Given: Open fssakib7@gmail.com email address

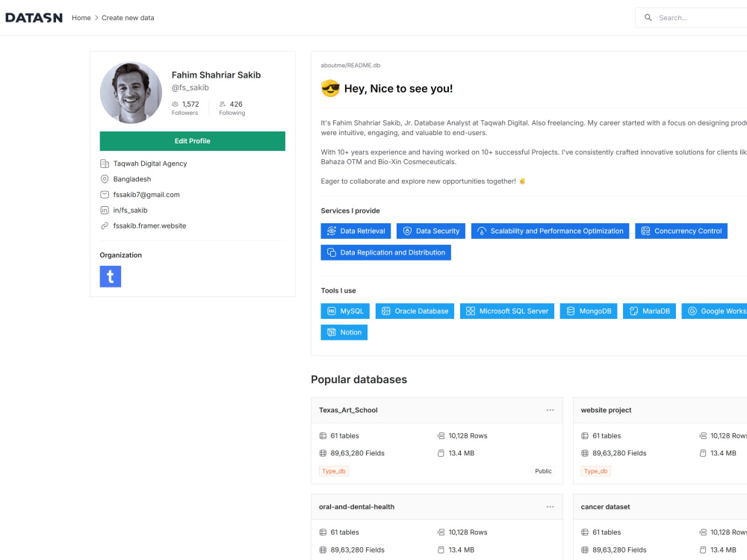Looking at the screenshot, I should click(146, 194).
